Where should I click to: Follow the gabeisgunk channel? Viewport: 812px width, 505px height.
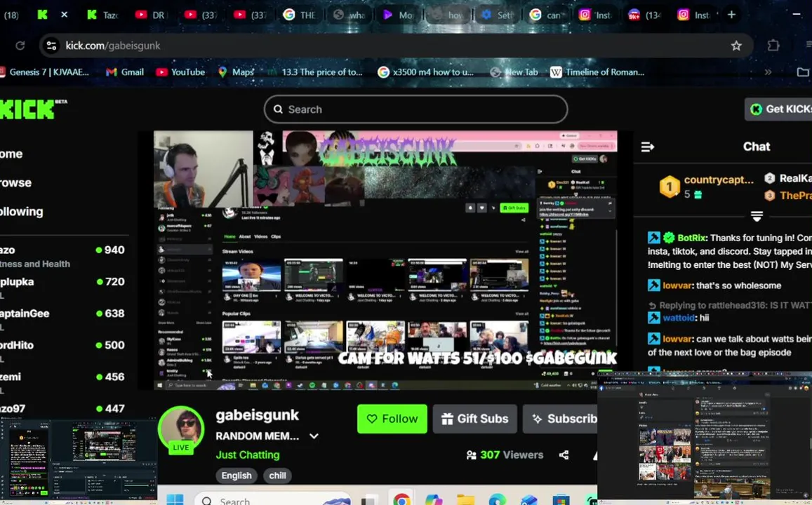click(x=392, y=419)
